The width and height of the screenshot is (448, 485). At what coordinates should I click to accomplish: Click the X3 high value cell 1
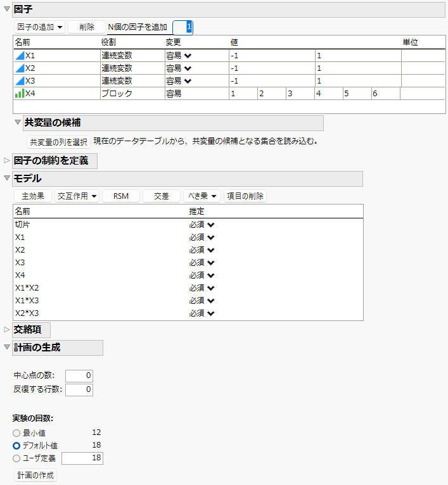(x=358, y=81)
